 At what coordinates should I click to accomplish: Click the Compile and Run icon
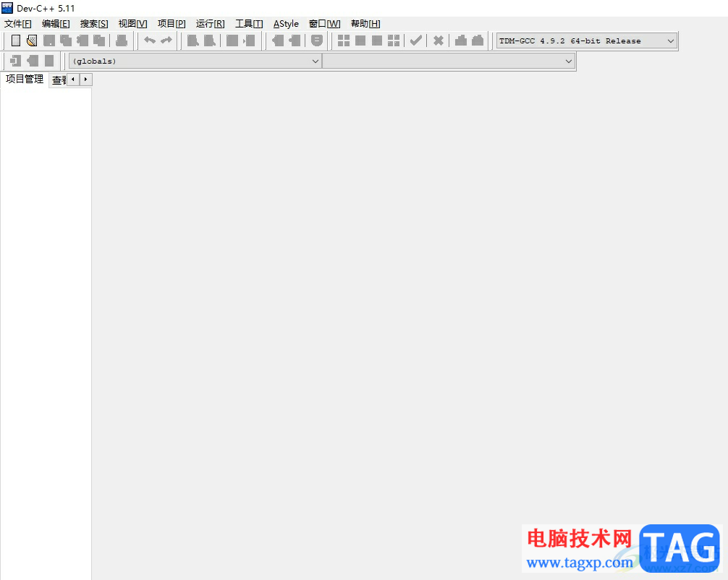point(377,40)
